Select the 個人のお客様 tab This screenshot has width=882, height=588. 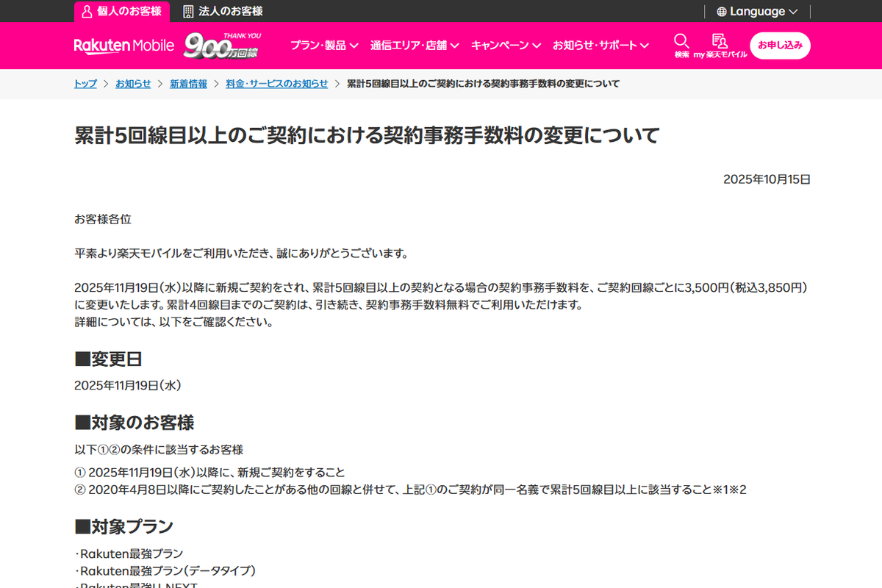(122, 11)
